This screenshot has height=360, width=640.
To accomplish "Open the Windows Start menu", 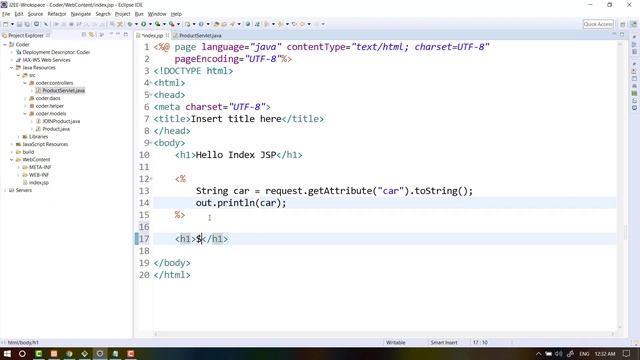I will (7, 353).
